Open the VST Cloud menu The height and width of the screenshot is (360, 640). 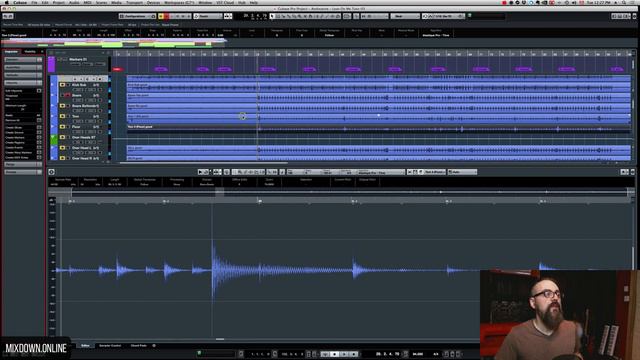pos(225,2)
